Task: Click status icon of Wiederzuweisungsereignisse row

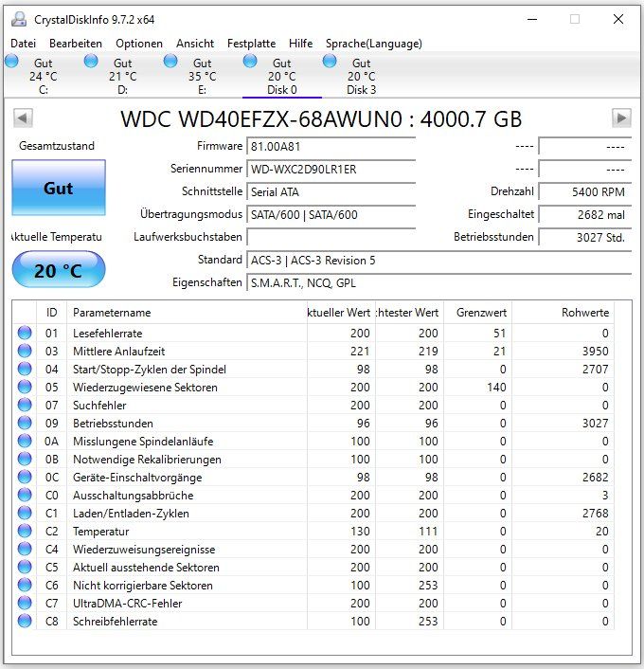Action: (x=25, y=549)
